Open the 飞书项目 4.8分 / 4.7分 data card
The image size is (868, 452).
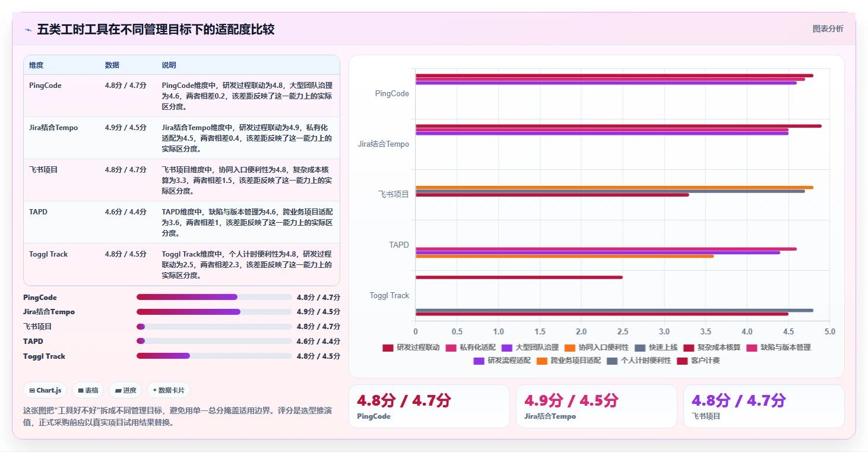764,406
